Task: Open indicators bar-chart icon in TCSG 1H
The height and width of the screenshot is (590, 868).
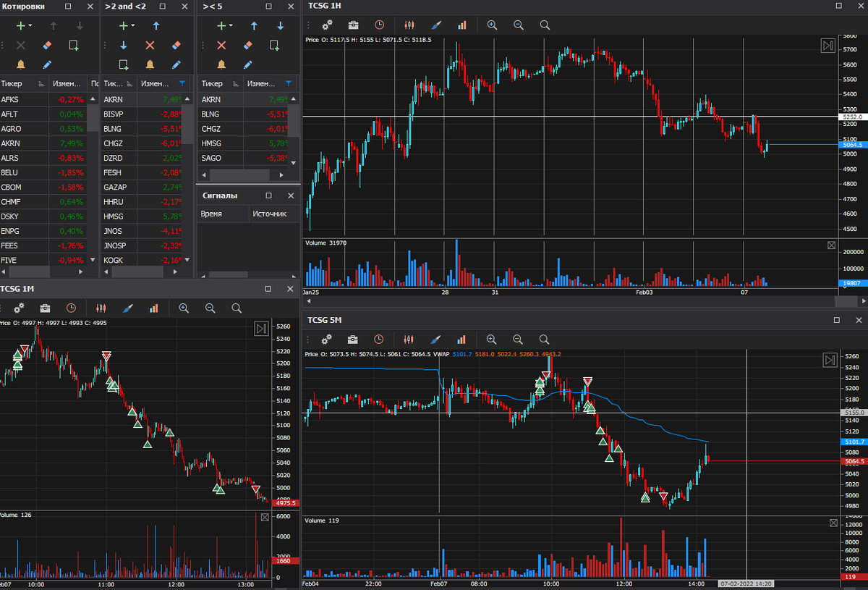Action: 462,25
